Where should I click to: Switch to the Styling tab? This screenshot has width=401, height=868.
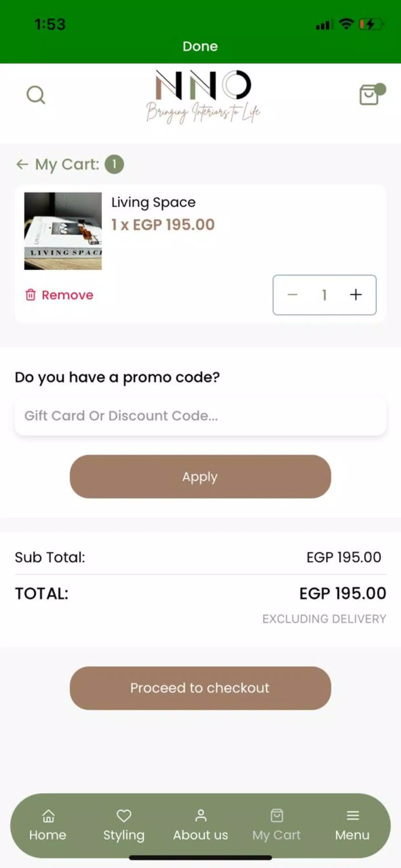click(x=124, y=825)
